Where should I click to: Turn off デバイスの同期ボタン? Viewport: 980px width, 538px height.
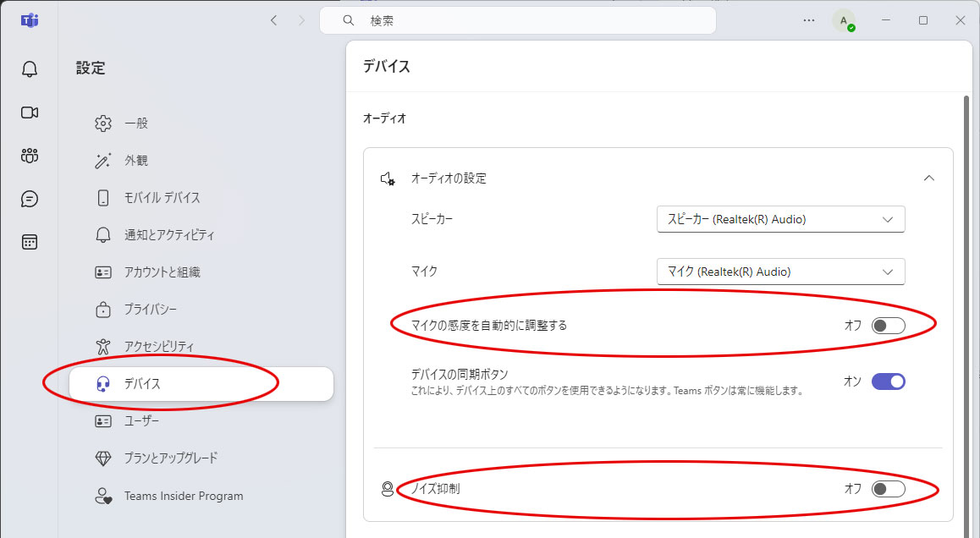(x=890, y=382)
